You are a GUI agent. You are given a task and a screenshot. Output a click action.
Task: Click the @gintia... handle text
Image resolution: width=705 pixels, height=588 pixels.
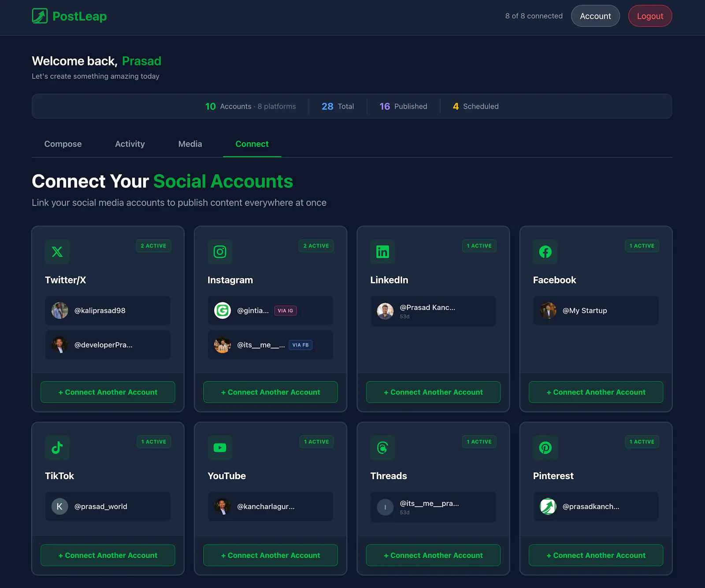253,311
